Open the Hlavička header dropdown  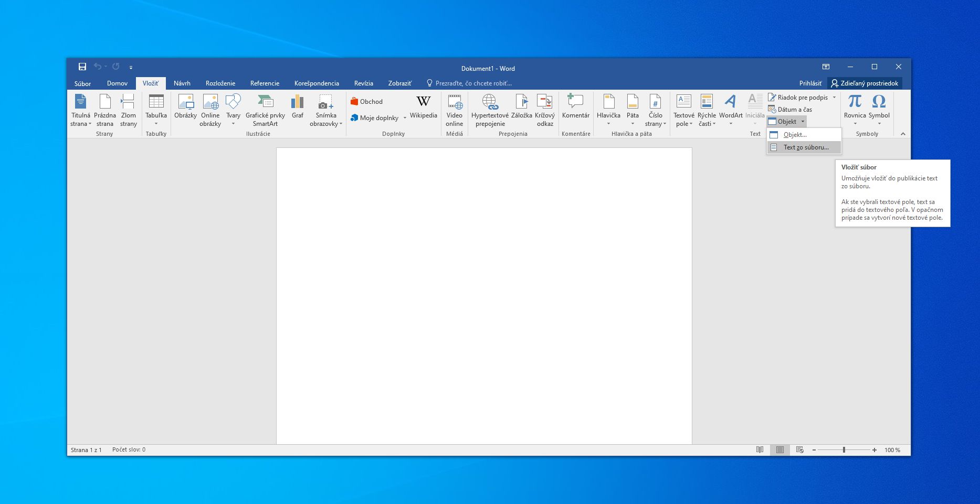pyautogui.click(x=608, y=111)
